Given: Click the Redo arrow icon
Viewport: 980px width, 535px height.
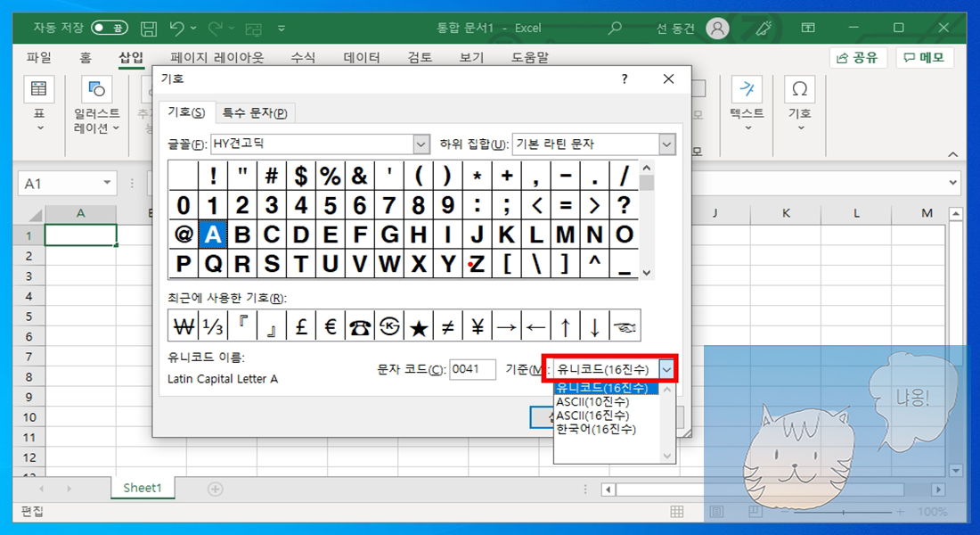Looking at the screenshot, I should (216, 29).
